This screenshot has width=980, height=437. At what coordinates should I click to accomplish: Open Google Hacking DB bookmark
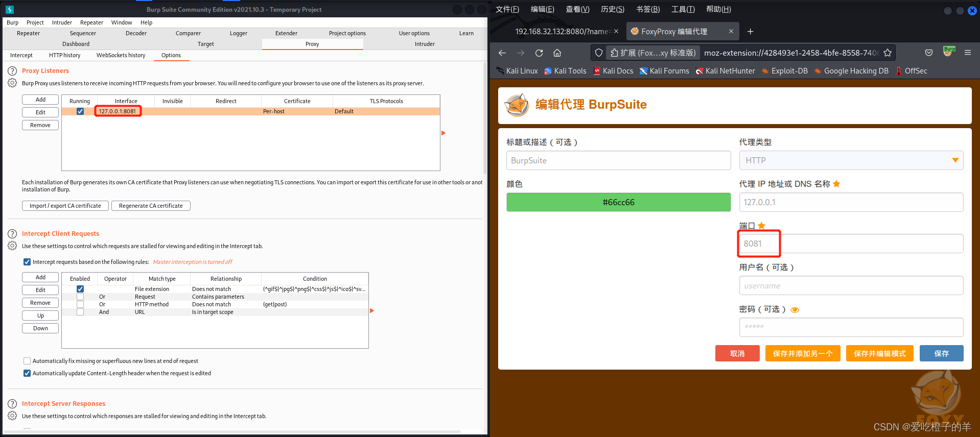point(851,71)
